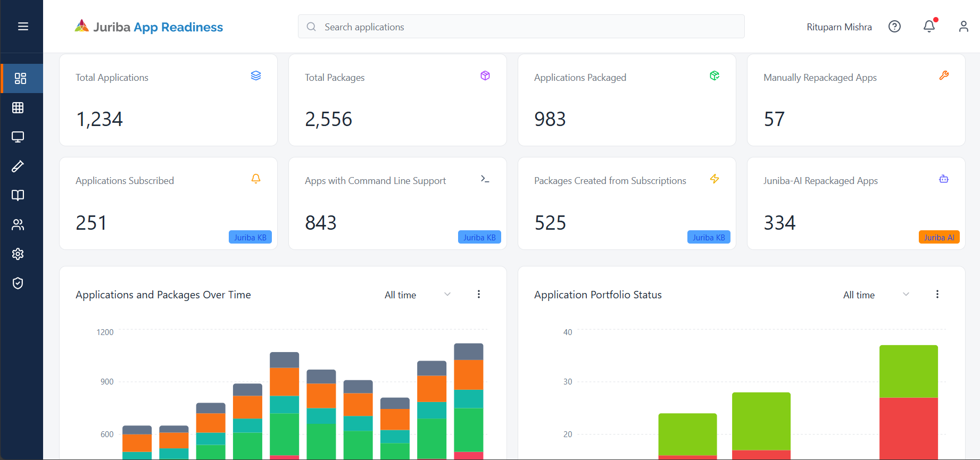This screenshot has height=460, width=980.
Task: Open the open-book sidebar icon
Action: [x=18, y=196]
